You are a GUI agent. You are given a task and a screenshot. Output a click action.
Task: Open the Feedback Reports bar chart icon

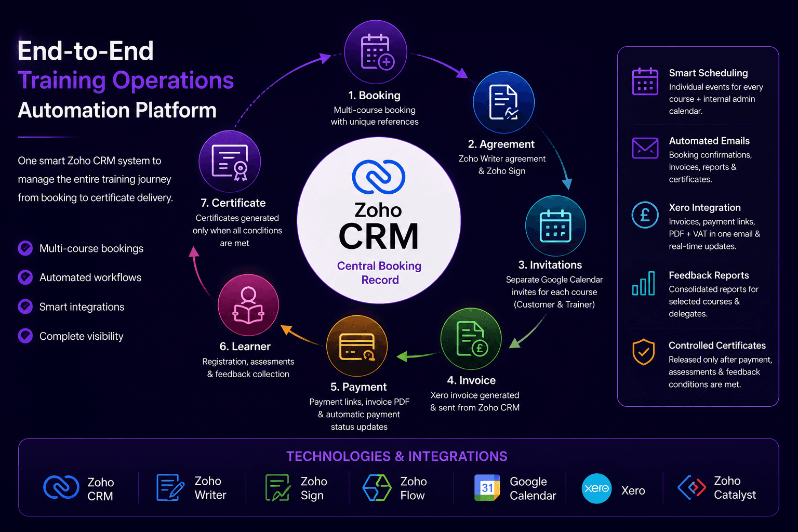tap(644, 283)
